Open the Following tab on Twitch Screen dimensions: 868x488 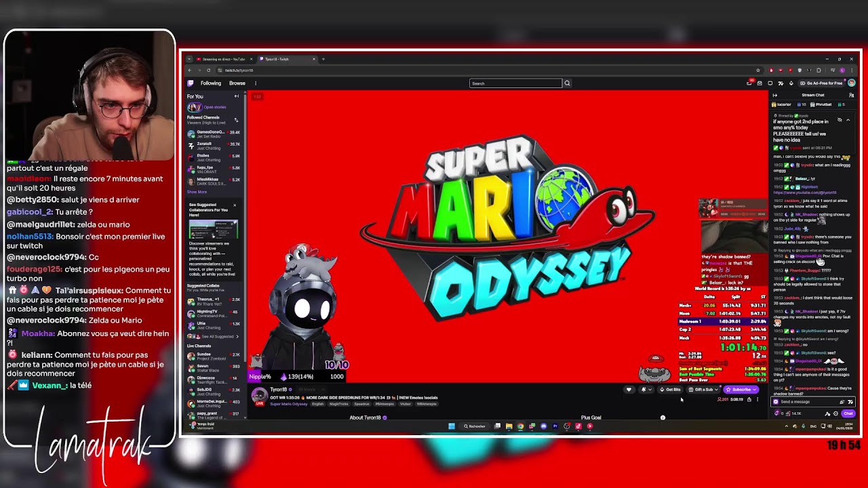click(210, 83)
